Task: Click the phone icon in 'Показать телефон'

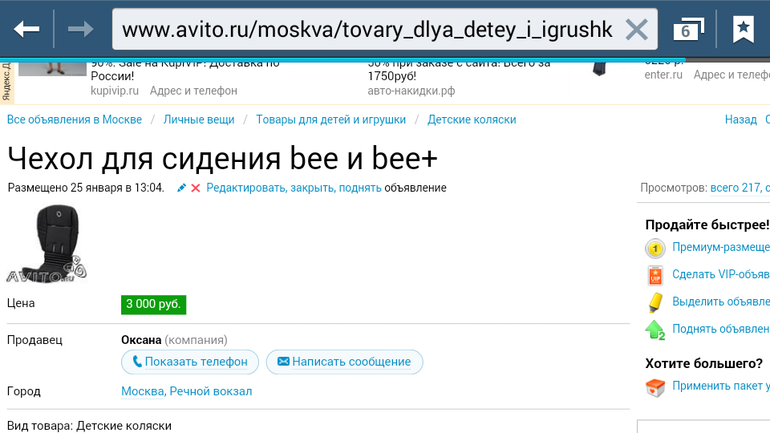Action: (137, 362)
